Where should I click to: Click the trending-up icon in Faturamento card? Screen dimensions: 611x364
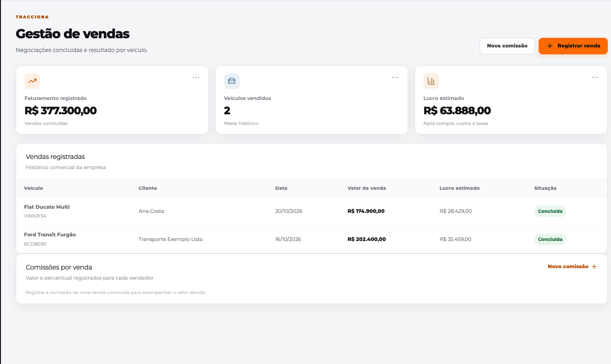32,81
